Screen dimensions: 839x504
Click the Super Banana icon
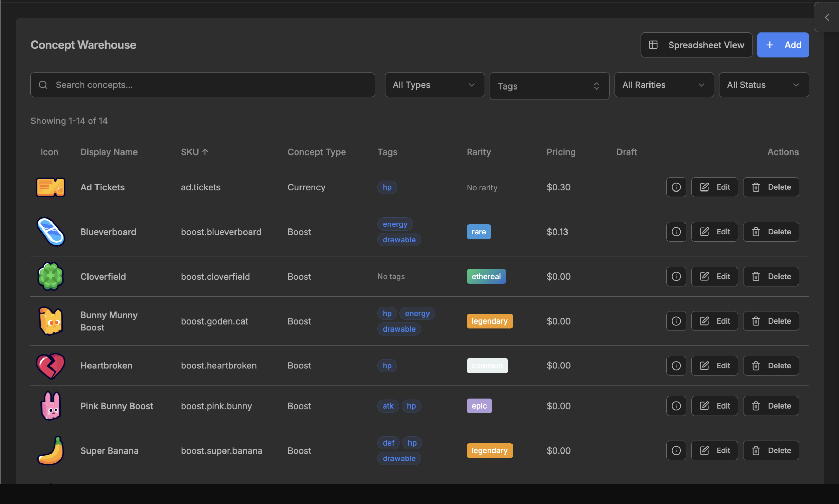(x=50, y=450)
